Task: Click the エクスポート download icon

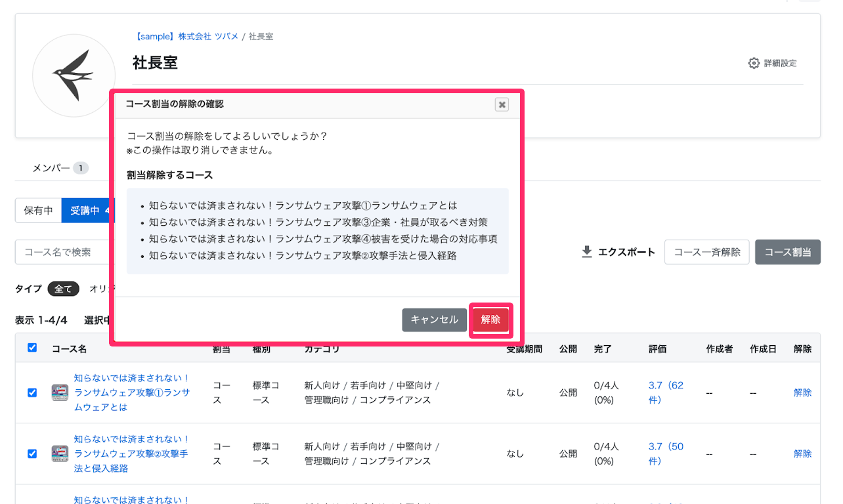Action: pyautogui.click(x=587, y=252)
